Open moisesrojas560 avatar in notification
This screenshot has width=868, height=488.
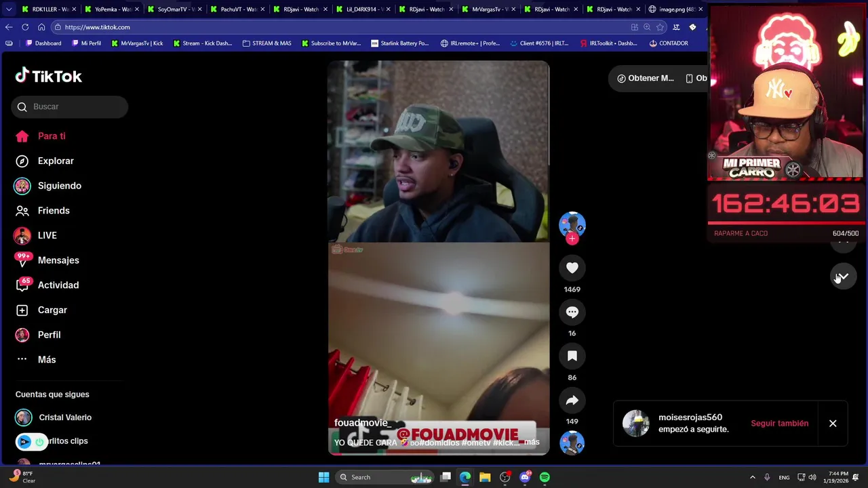[x=636, y=424]
